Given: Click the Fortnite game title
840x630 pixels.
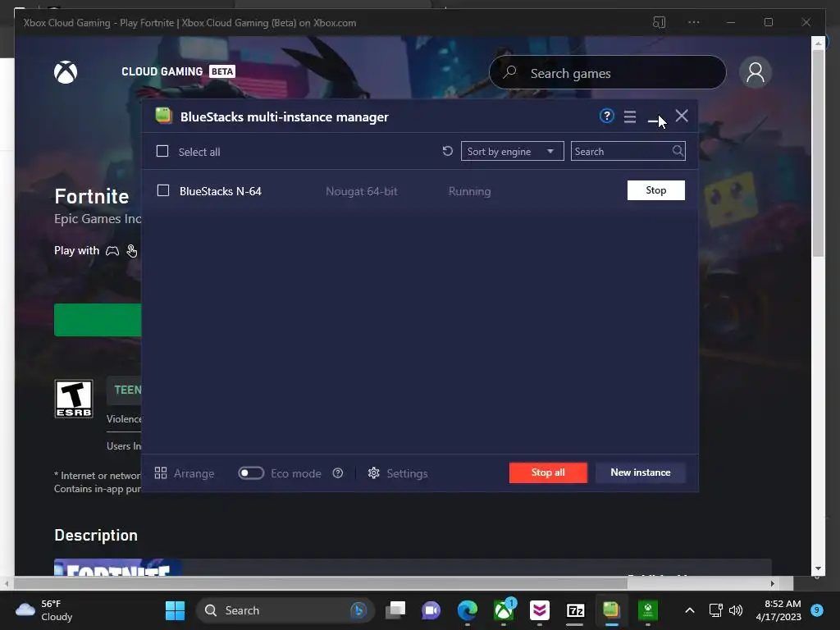Looking at the screenshot, I should (92, 196).
